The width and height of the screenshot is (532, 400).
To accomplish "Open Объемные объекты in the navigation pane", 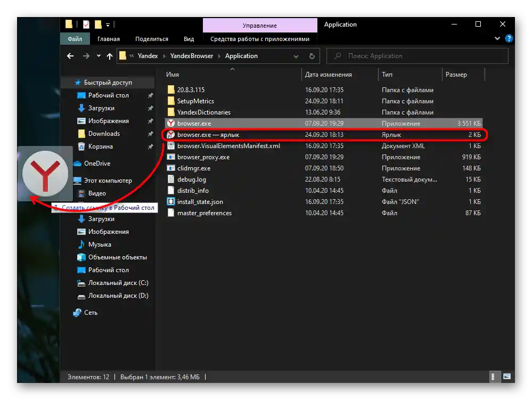I will coord(117,257).
